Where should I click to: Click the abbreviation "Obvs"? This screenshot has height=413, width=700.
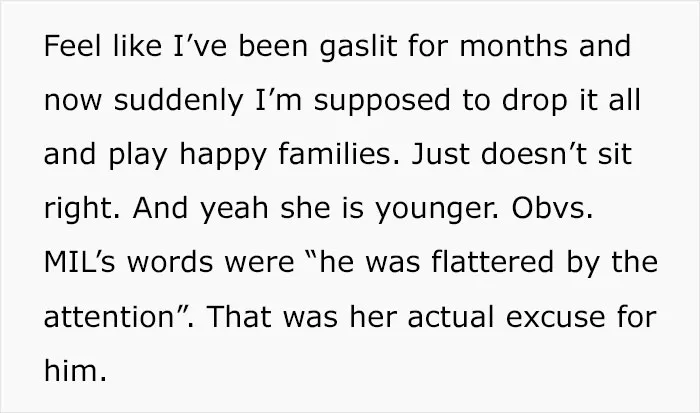(x=551, y=208)
